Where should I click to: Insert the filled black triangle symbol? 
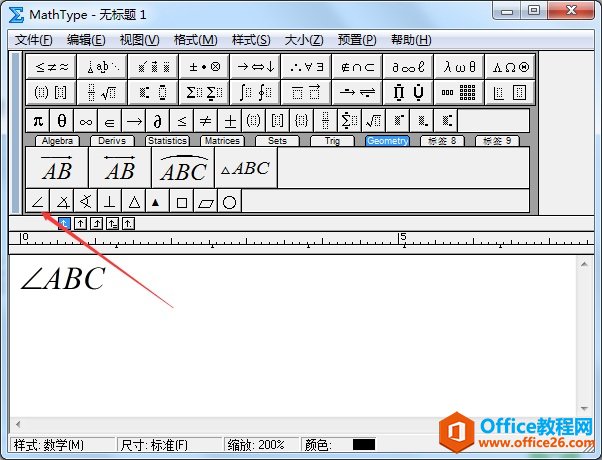(157, 201)
